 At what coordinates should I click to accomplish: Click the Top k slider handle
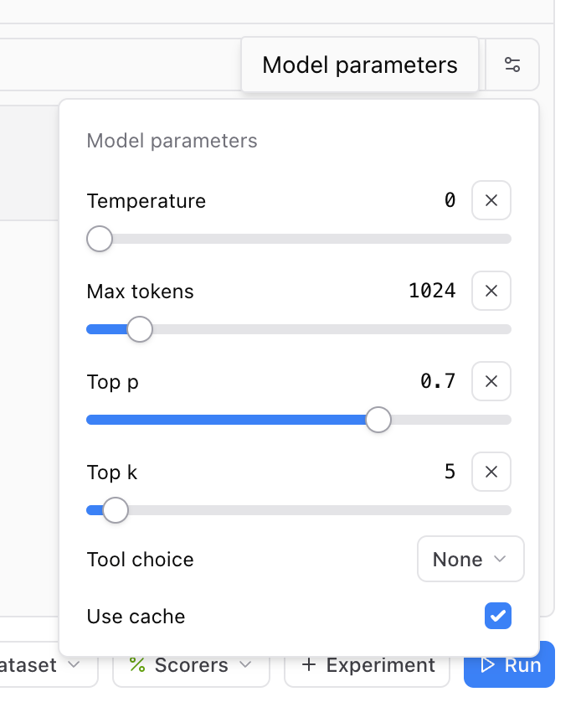point(115,510)
